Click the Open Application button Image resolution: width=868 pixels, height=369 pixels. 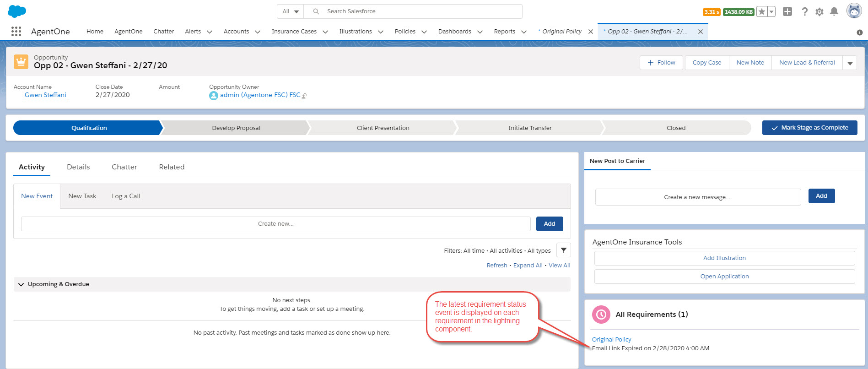click(724, 277)
